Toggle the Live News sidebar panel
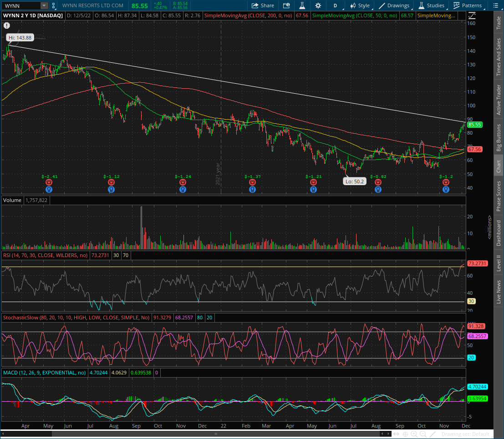Screen dimensions: 504x439 coord(499,292)
